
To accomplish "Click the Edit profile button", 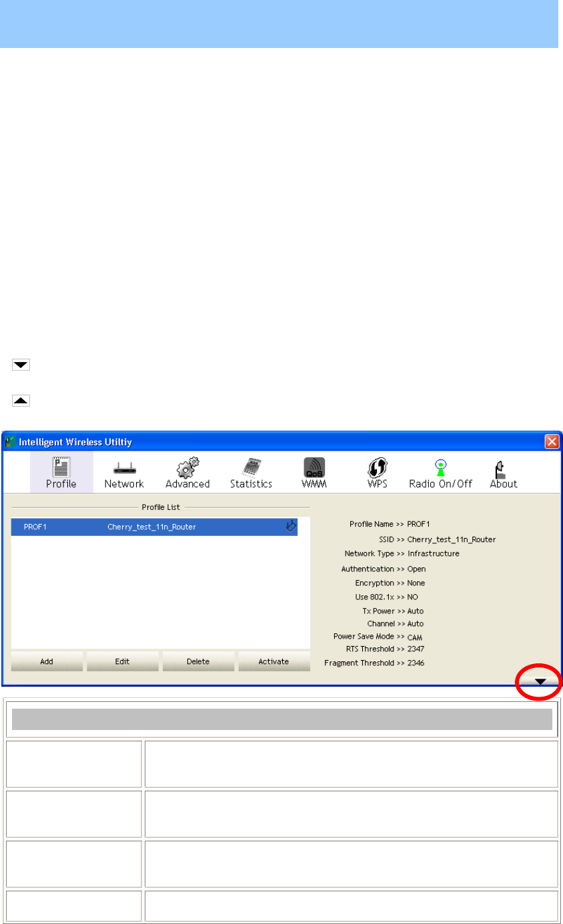I will 122,661.
